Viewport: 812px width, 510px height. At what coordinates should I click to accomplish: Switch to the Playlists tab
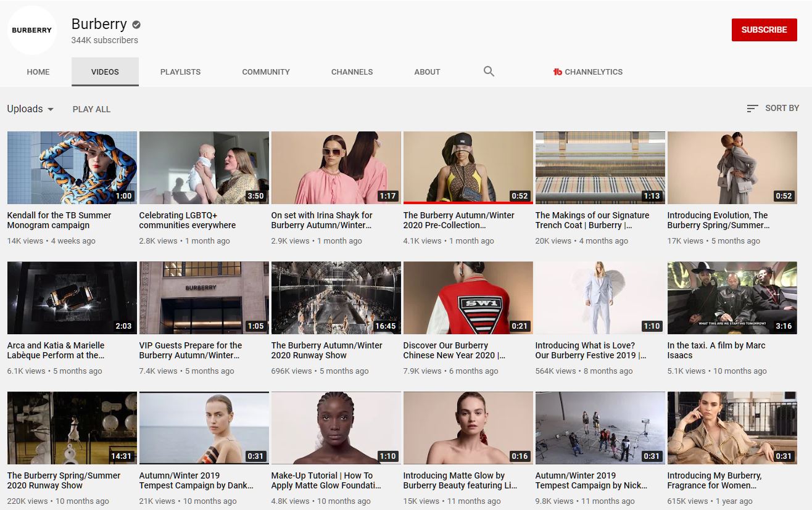point(180,72)
